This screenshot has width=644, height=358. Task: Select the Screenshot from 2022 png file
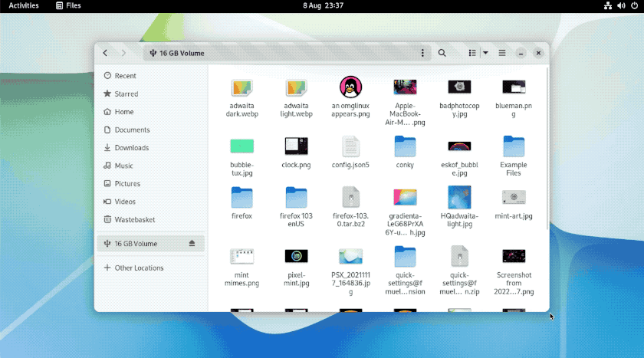point(514,271)
